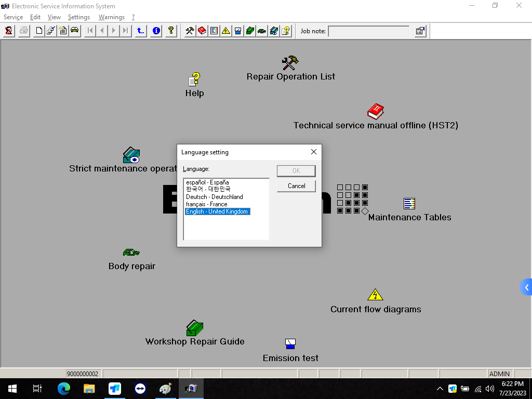Select Deutsch - Deutschland in language list
This screenshot has height=399, width=532.
coord(215,197)
